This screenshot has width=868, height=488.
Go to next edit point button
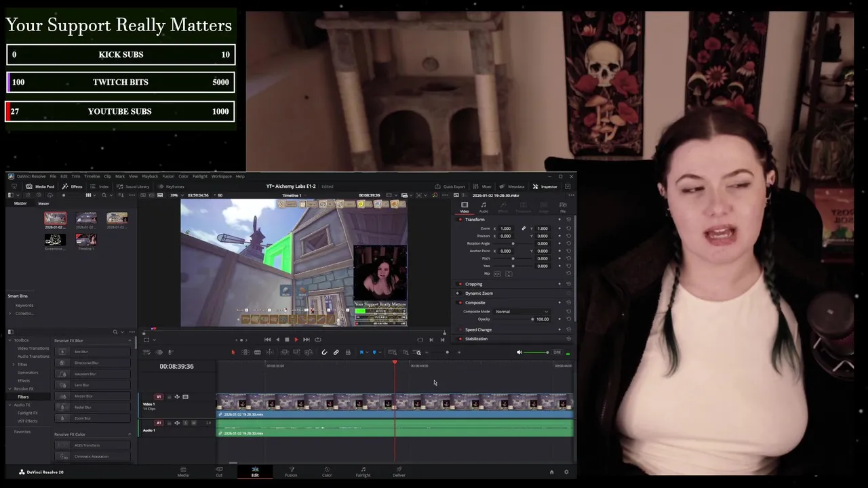pyautogui.click(x=431, y=340)
